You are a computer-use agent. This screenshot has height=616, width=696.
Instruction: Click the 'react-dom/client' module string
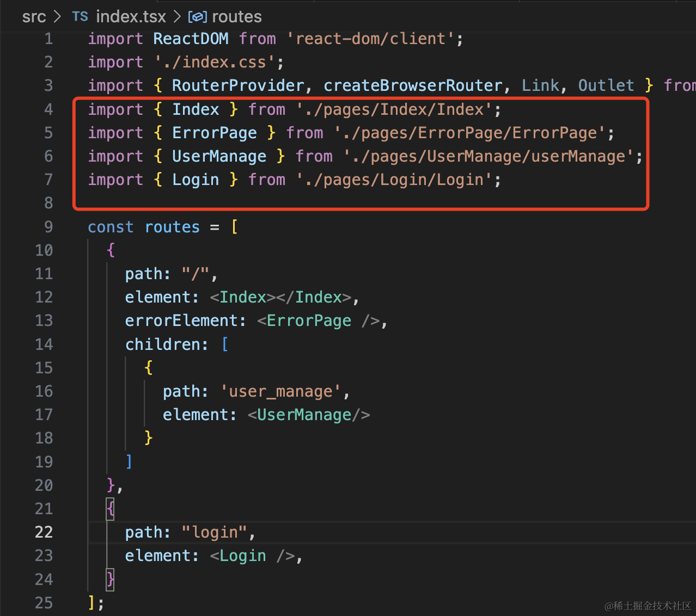click(370, 39)
